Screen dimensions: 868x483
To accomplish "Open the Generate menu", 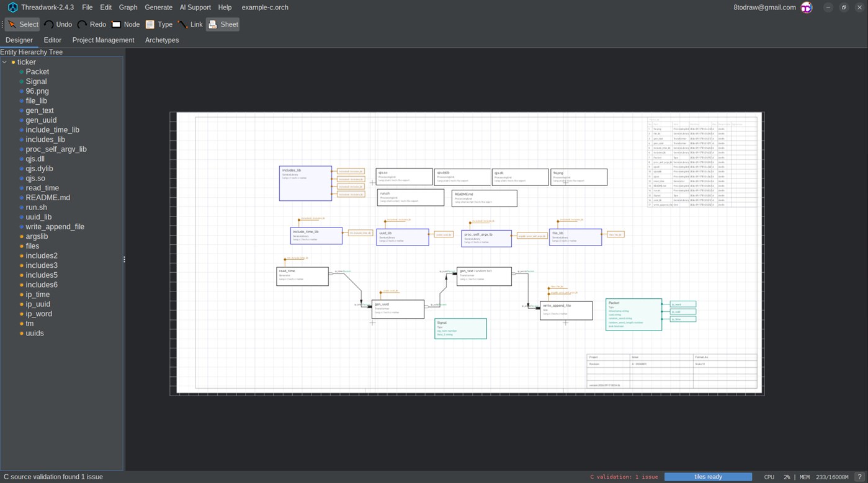I will tap(158, 7).
